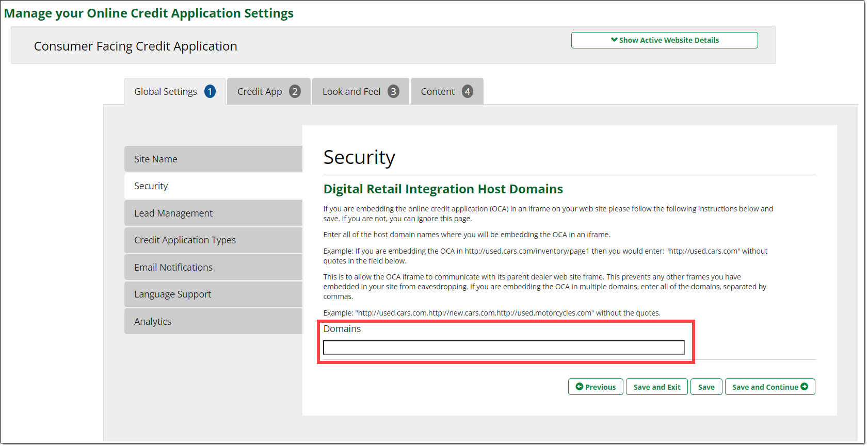The image size is (868, 447).
Task: Go to the Content tab
Action: 438,92
